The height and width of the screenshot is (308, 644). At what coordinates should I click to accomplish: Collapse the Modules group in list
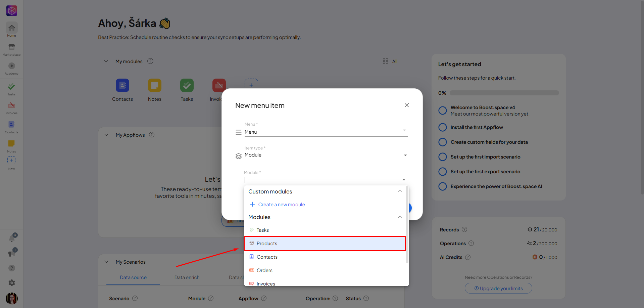click(x=400, y=217)
